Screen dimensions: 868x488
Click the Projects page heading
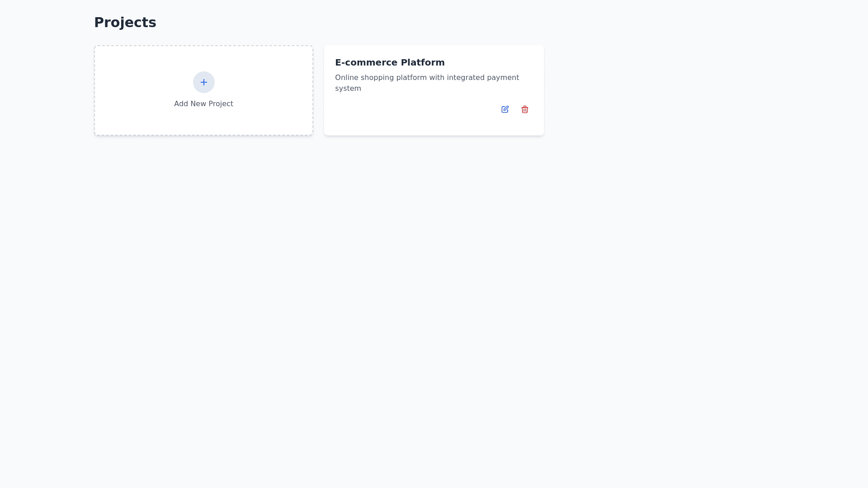click(125, 23)
